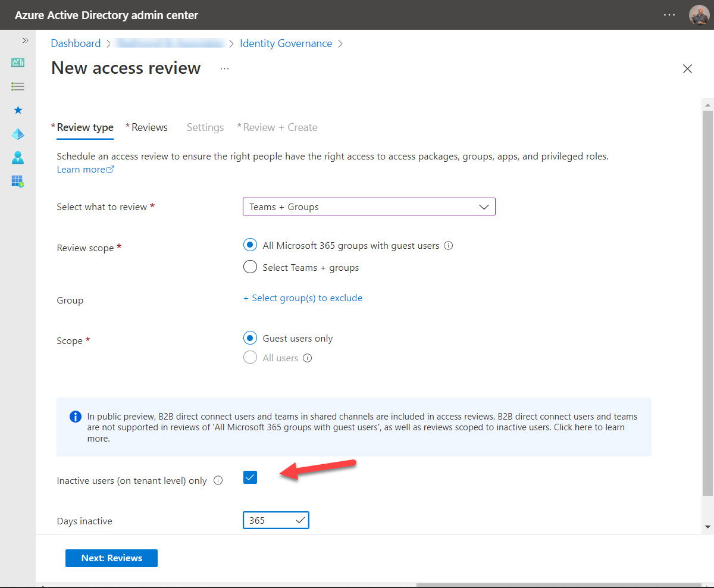714x588 pixels.
Task: Open the Learn more link
Action: point(85,170)
